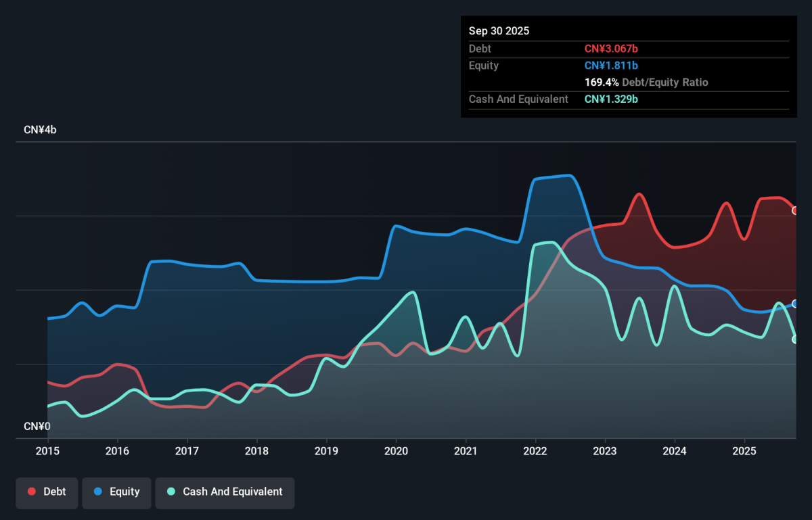Screen dimensions: 812x520
Task: Select the 2017 x-axis label
Action: click(x=187, y=451)
